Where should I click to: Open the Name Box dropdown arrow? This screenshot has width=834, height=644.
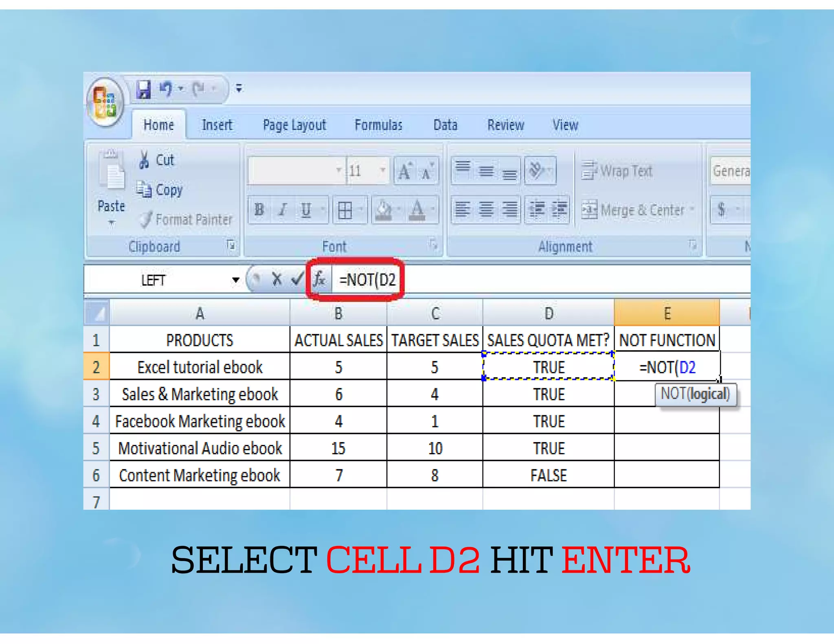235,280
